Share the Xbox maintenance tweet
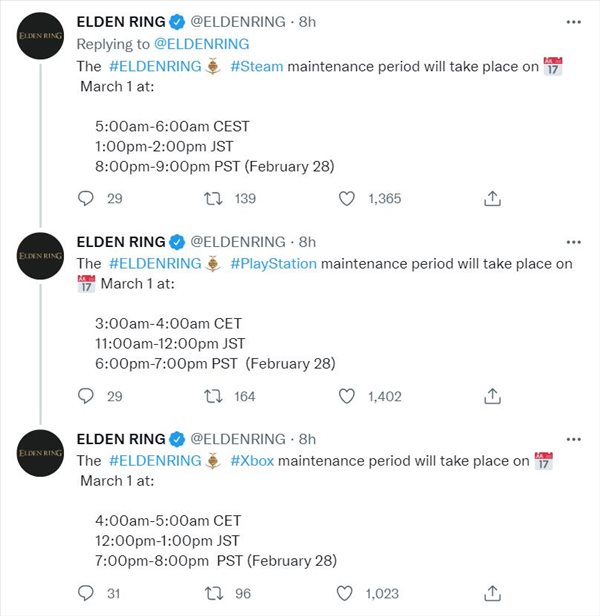600x616 pixels. [492, 593]
